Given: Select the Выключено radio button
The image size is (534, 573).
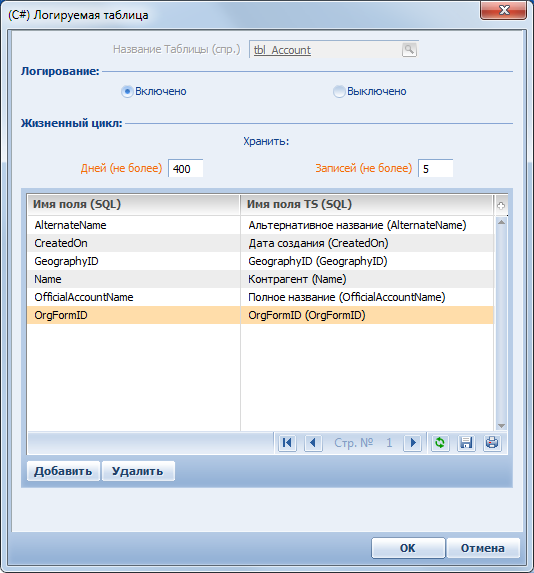Looking at the screenshot, I should pyautogui.click(x=339, y=91).
